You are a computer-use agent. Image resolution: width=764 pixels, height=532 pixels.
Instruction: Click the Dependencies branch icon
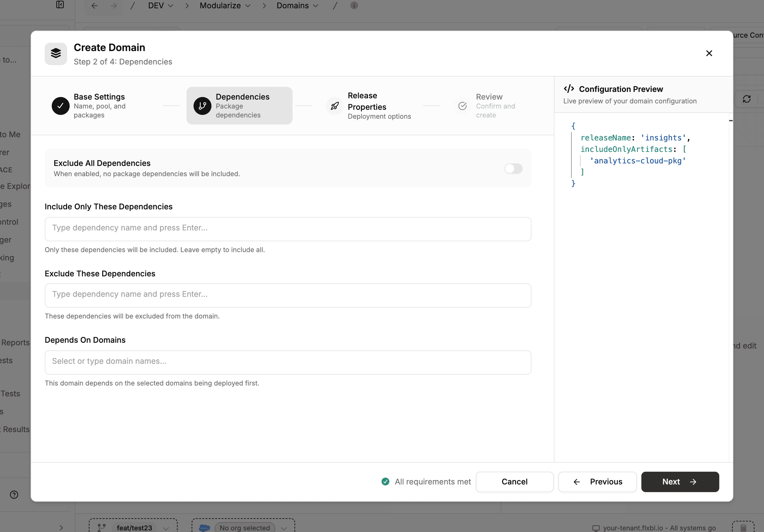pyautogui.click(x=202, y=106)
